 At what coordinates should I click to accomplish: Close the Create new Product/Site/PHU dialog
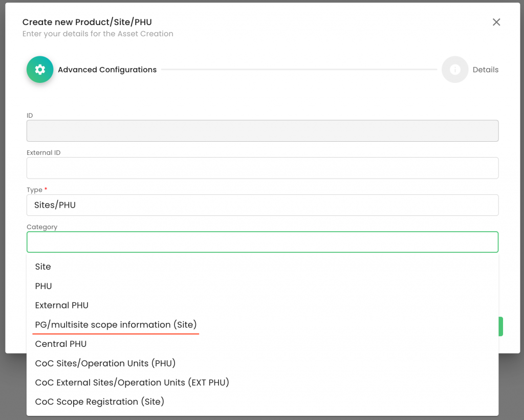point(496,22)
